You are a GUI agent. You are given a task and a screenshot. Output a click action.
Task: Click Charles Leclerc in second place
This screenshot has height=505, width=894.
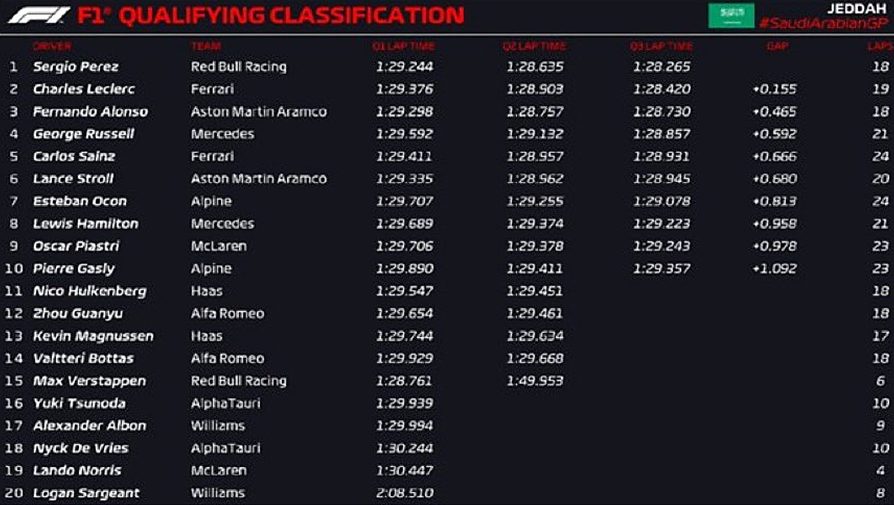(84, 89)
